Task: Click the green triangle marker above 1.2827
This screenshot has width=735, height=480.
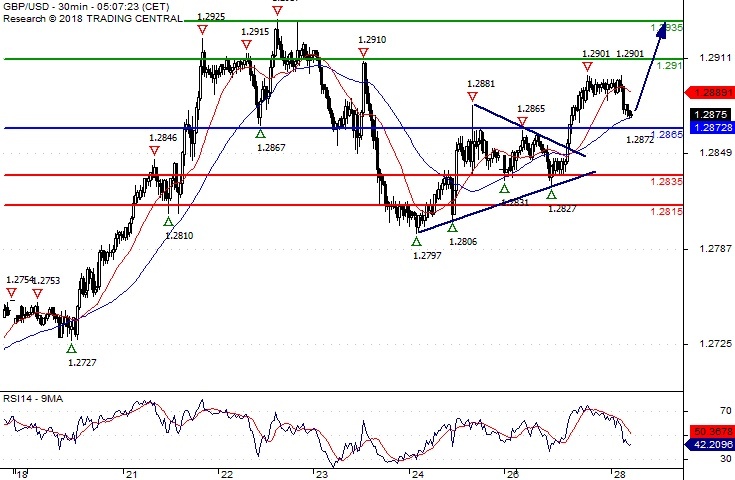Action: click(551, 194)
